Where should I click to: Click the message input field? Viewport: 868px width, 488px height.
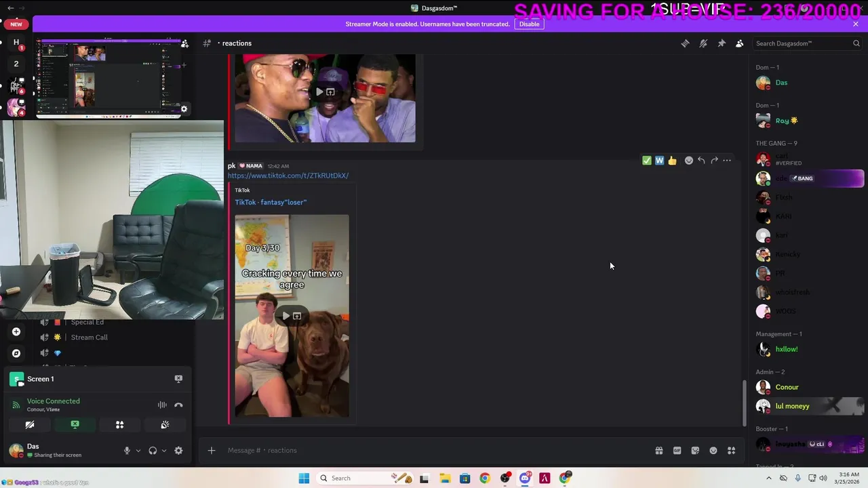click(x=434, y=450)
